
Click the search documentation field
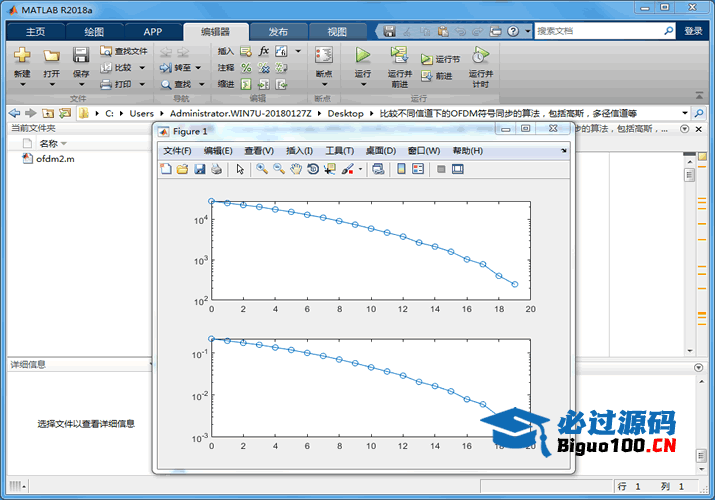(x=598, y=31)
